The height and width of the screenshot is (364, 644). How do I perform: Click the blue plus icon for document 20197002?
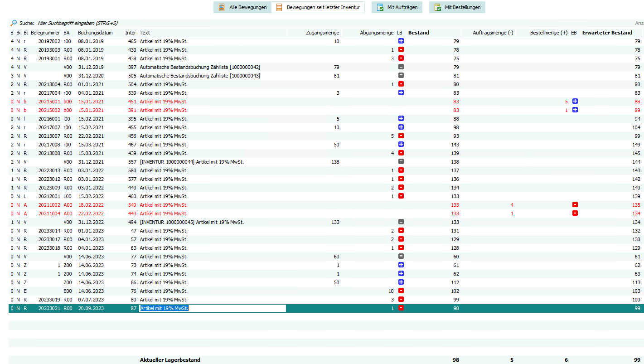click(x=401, y=41)
